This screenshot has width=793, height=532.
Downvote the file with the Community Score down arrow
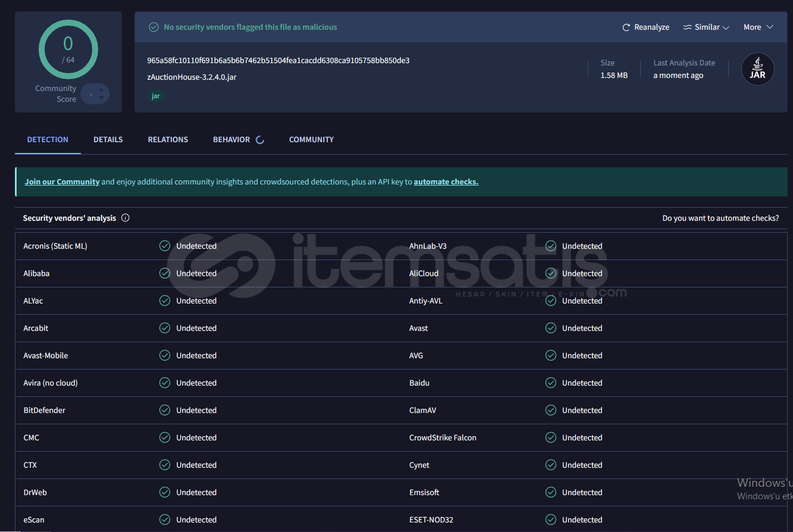click(101, 98)
